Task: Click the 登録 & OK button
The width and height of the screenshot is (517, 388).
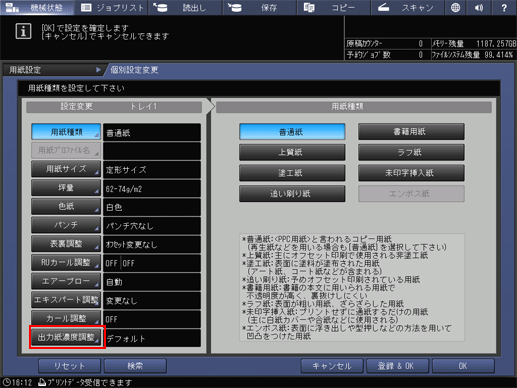Action: (397, 366)
